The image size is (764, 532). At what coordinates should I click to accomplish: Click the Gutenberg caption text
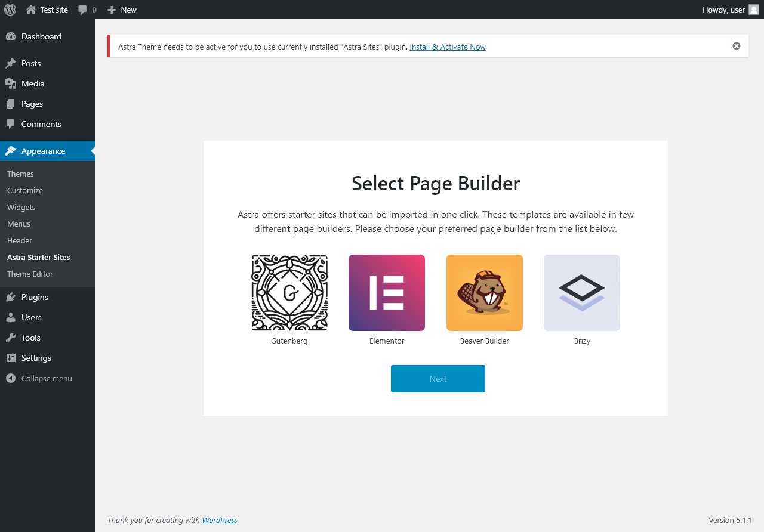(x=289, y=341)
